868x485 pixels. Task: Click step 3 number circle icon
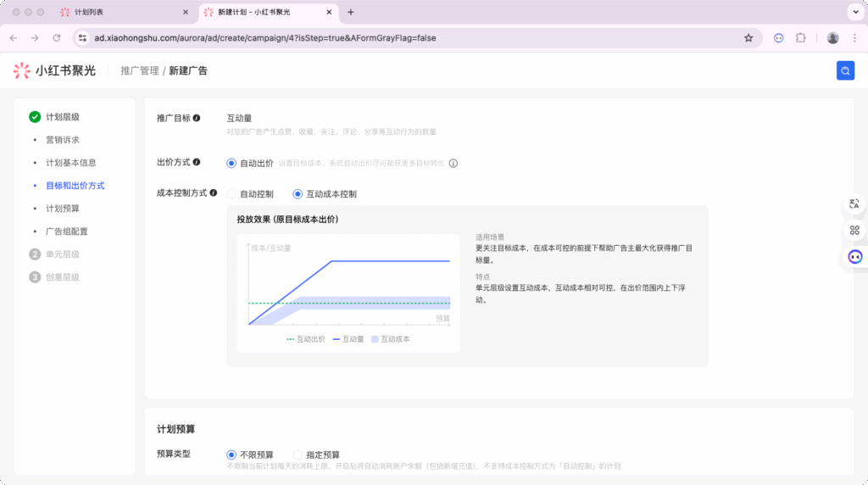tap(35, 276)
